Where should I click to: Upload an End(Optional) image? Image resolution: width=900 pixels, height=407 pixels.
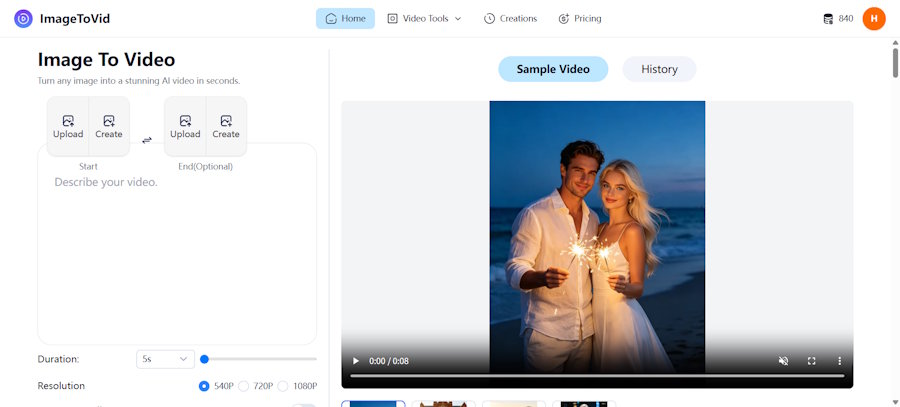(185, 126)
